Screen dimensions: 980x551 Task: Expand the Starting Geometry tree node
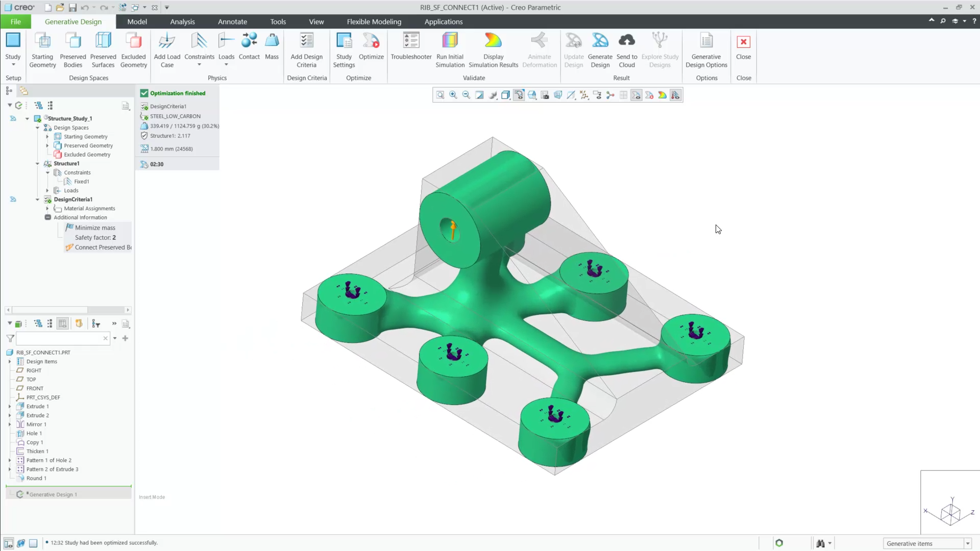[47, 137]
